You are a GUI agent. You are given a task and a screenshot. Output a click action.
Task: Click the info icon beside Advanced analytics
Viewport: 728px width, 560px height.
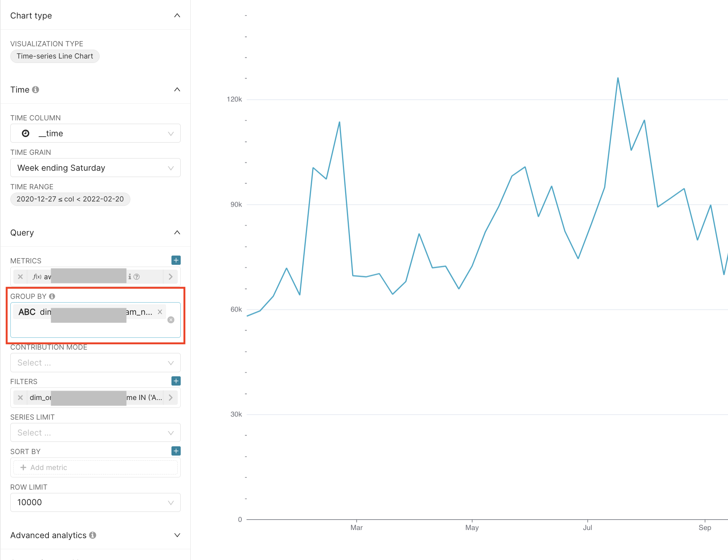(x=93, y=535)
